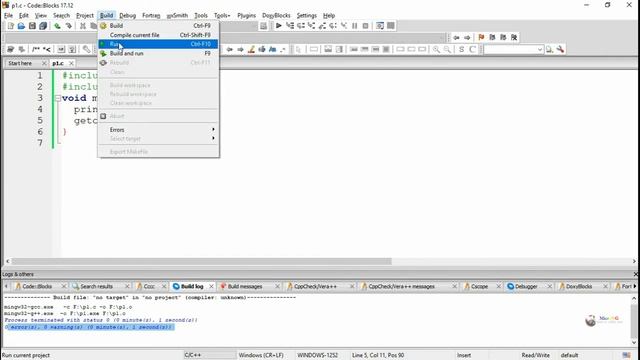Switch to the Start here tab
This screenshot has height=360, width=640.
[20, 63]
